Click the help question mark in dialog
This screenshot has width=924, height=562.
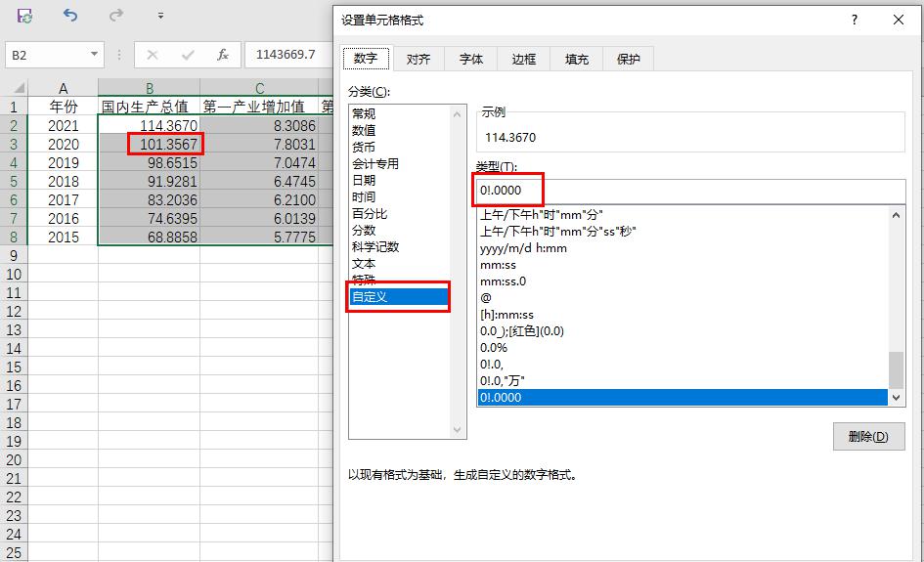coord(855,20)
